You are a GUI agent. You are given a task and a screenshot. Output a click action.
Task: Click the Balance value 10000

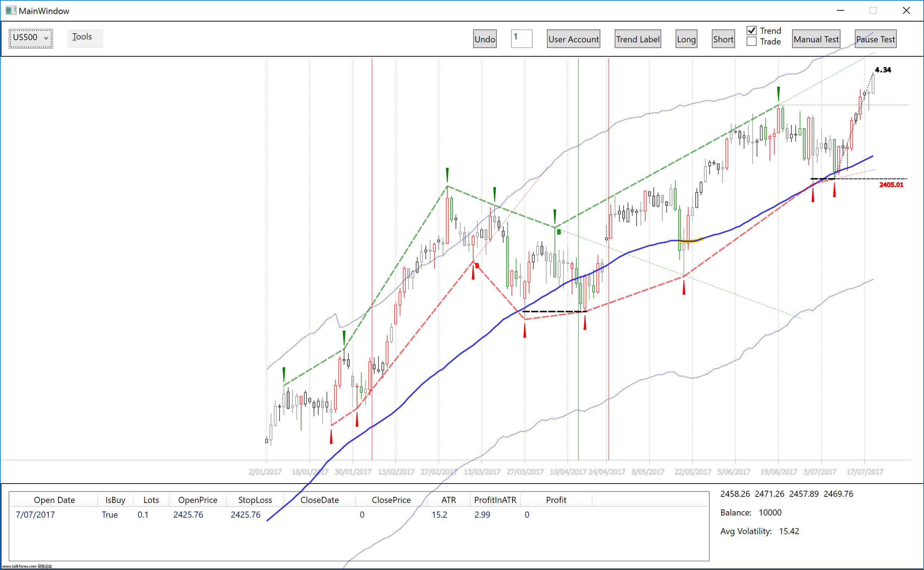(770, 513)
